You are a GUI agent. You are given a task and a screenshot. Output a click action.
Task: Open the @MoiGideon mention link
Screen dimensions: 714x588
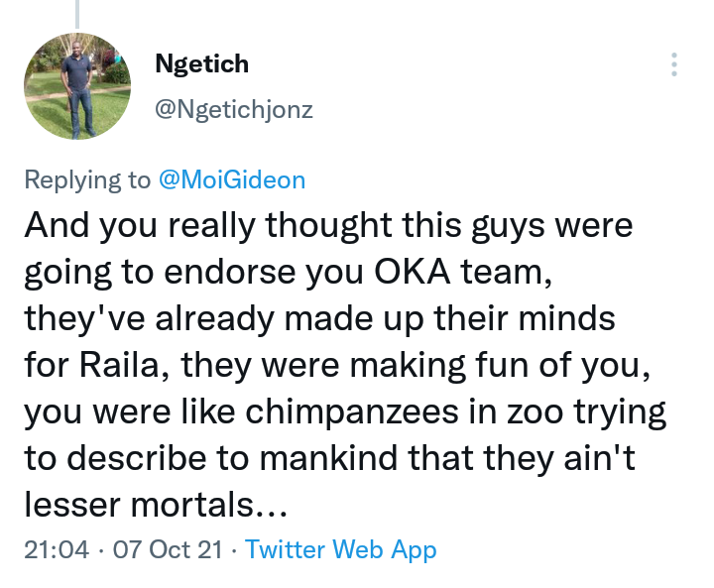[232, 179]
